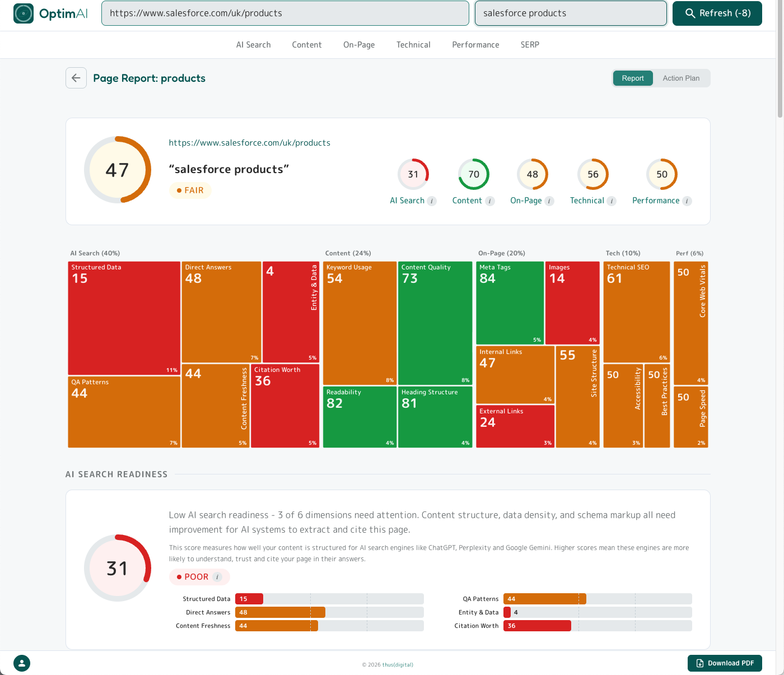Click the Download PDF button
Viewport: 784px width, 675px height.
point(725,663)
